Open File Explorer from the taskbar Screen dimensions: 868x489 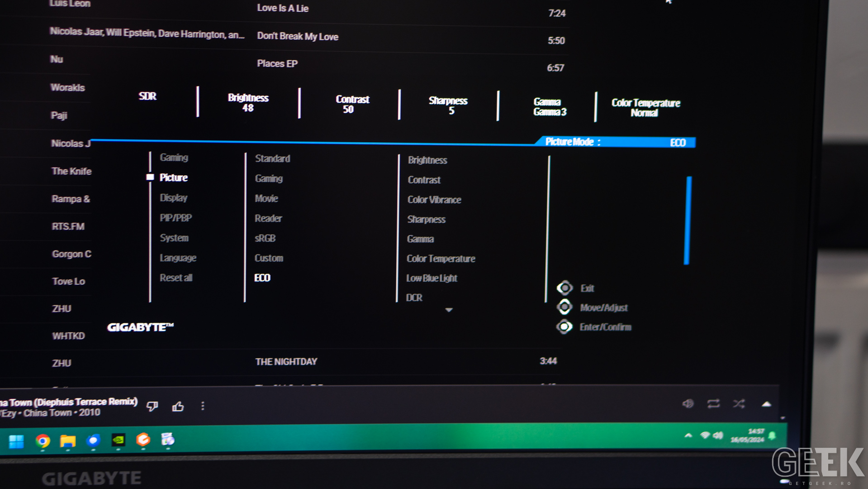pyautogui.click(x=68, y=441)
